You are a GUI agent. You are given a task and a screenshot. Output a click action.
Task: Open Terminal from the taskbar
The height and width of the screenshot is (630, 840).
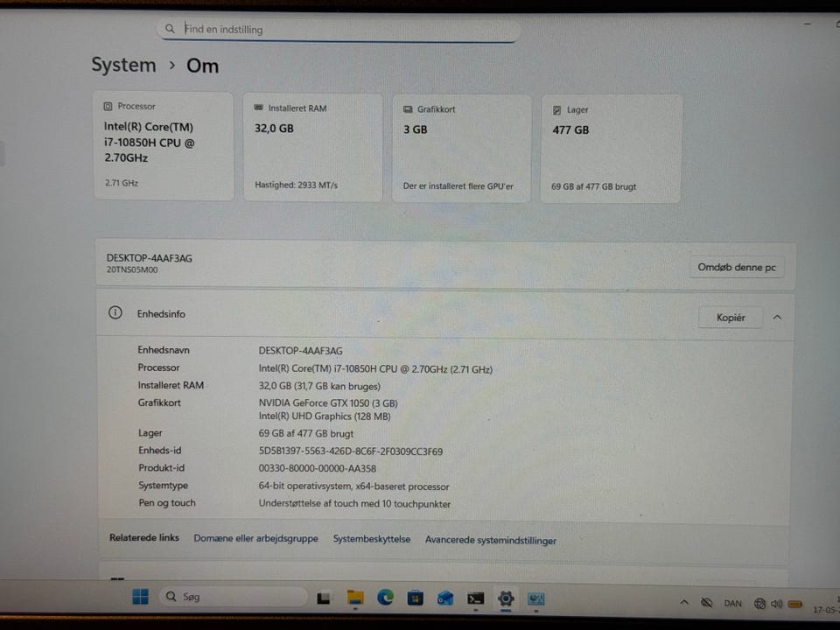click(475, 598)
